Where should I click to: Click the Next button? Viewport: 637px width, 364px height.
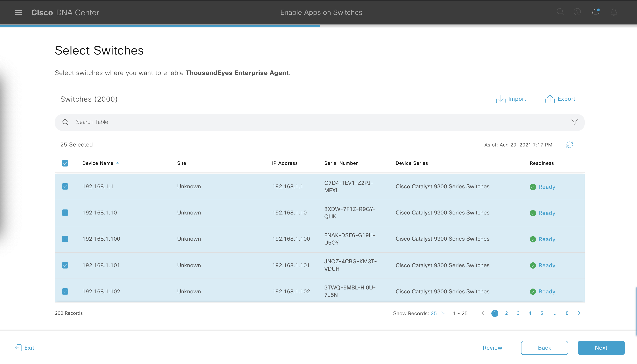pyautogui.click(x=601, y=348)
